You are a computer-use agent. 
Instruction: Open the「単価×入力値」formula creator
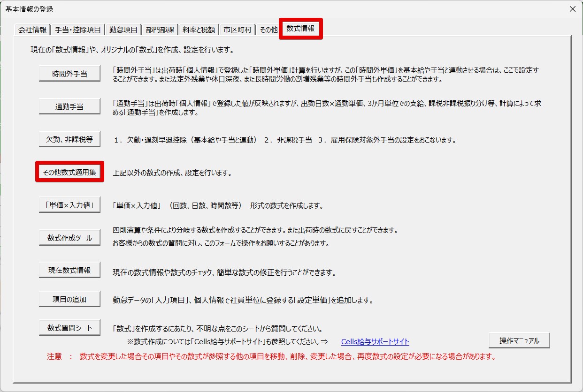click(x=69, y=205)
